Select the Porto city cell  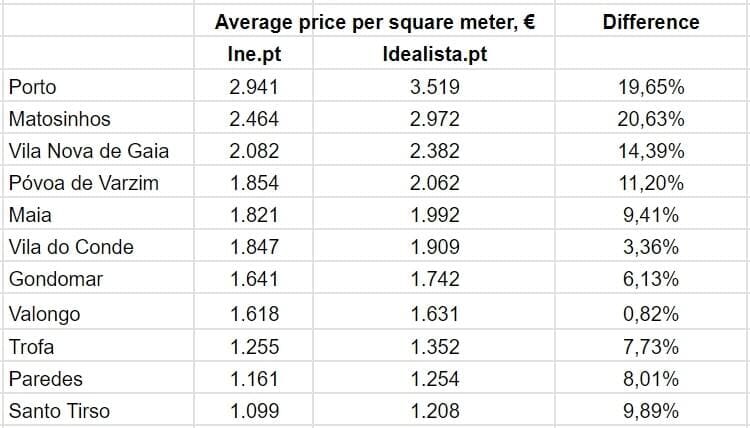33,87
